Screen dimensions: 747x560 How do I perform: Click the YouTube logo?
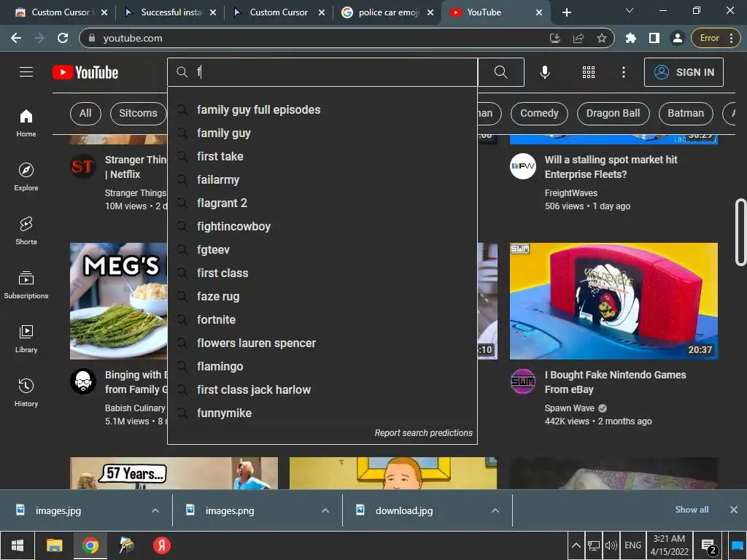tap(85, 72)
